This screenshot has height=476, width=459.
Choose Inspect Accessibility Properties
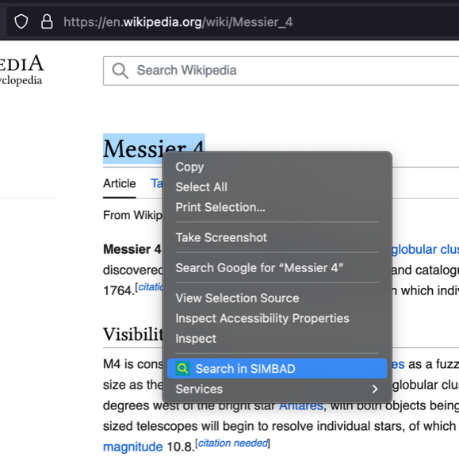(x=277, y=318)
